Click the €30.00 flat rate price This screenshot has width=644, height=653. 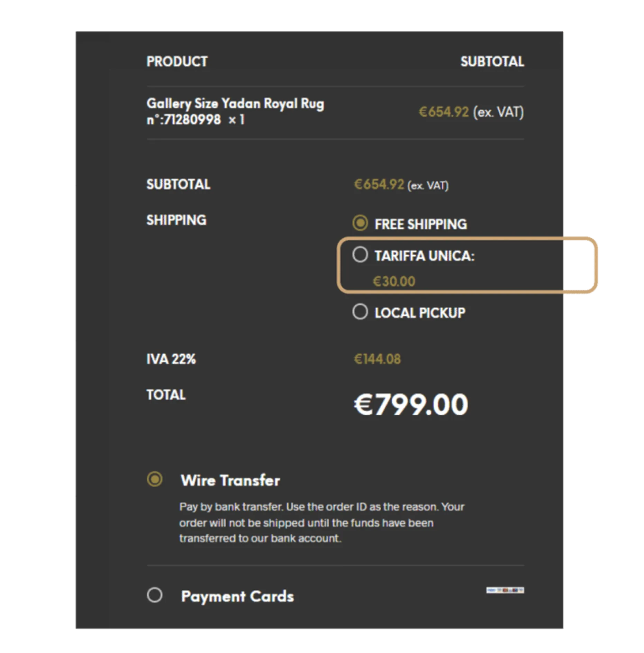click(394, 281)
